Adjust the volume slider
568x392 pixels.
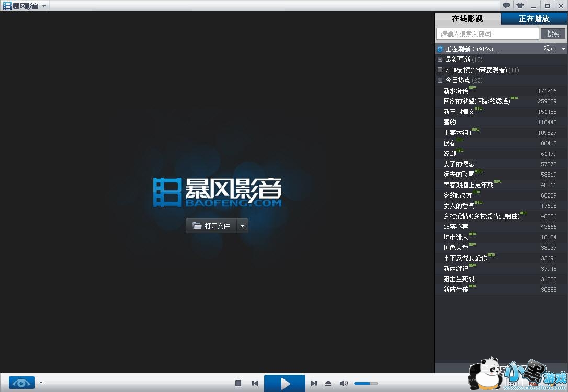366,383
